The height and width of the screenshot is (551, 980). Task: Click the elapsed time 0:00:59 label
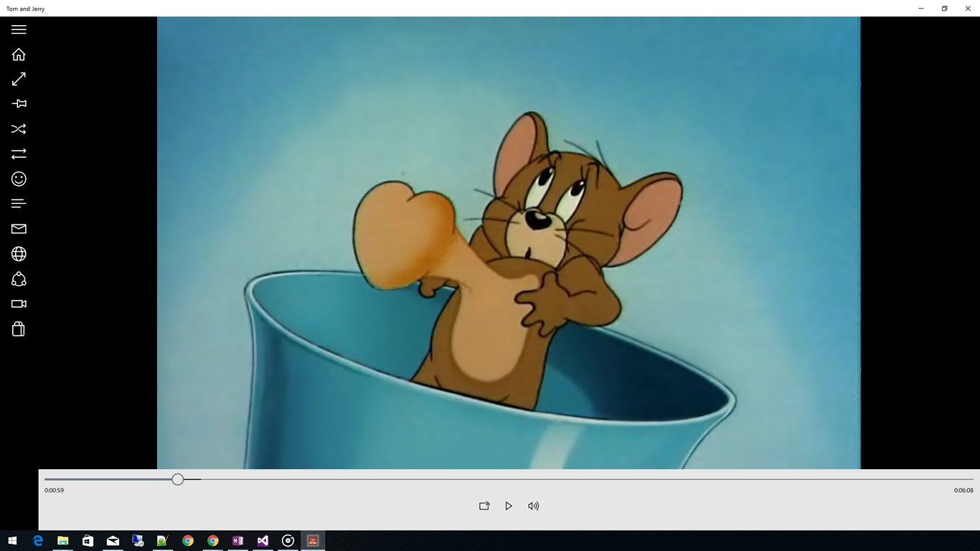point(54,491)
